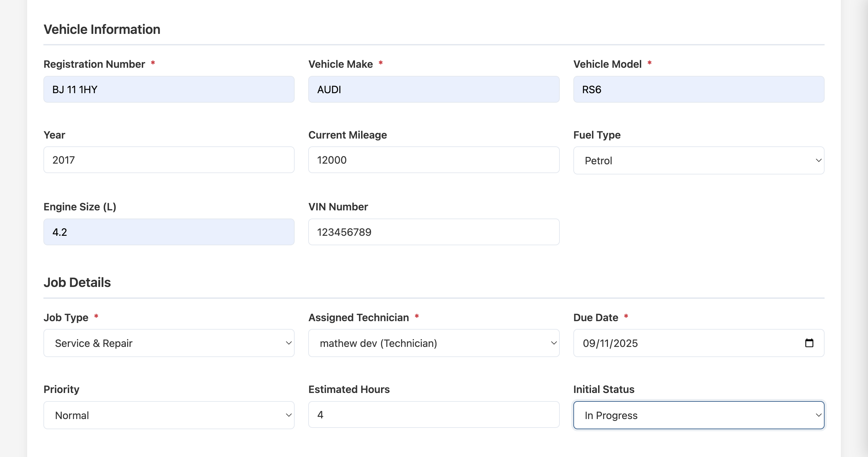Select the VIN Number field
Screen dimensions: 868x457
pos(434,232)
